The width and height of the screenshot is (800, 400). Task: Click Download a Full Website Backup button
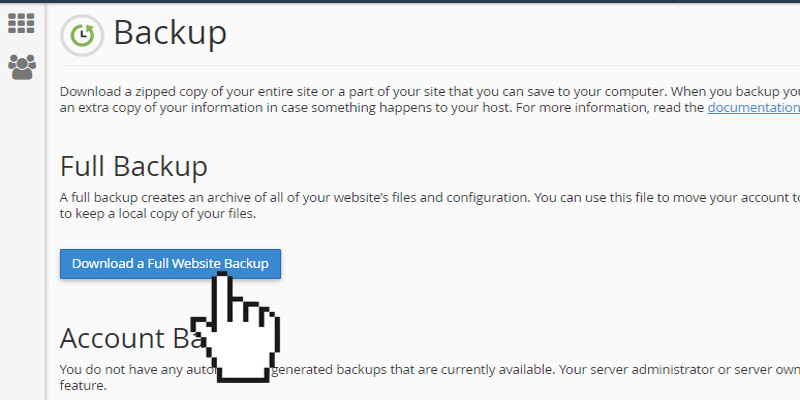(x=170, y=264)
